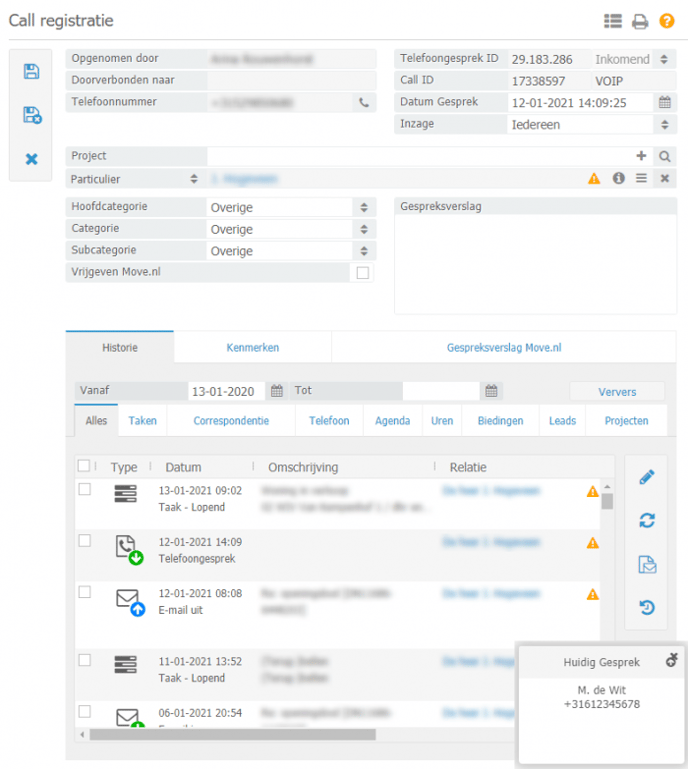
Task: Click the icon in Huidig Gesprek popup header
Action: (671, 660)
